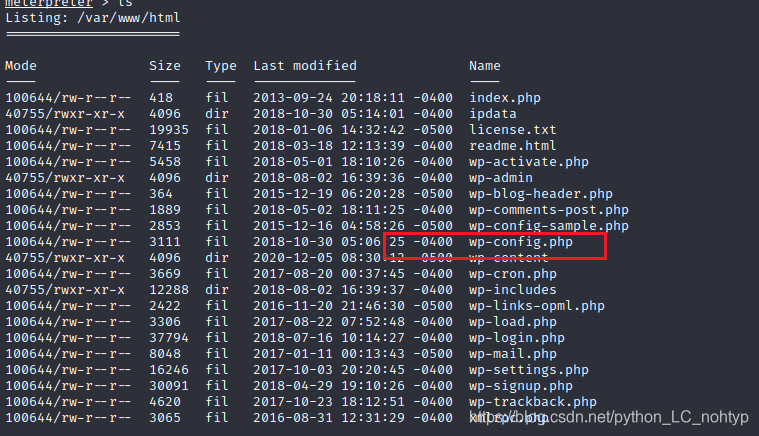Select wp-activate.php file name
Viewport: 759px width, 436px height.
click(529, 162)
